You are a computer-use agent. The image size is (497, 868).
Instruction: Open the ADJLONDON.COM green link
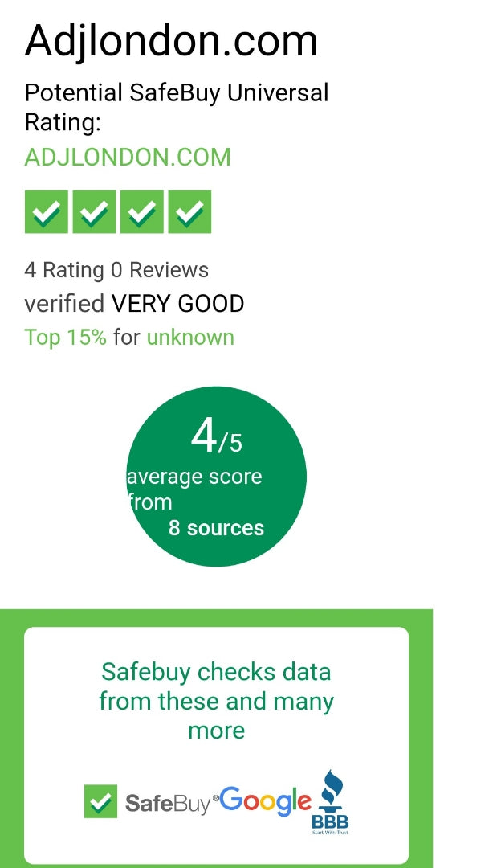tap(128, 157)
